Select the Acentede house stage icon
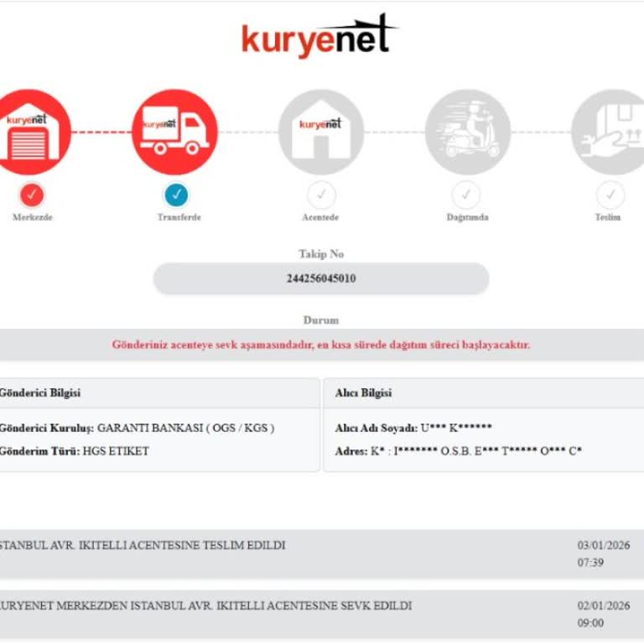The width and height of the screenshot is (644, 644). [x=321, y=132]
